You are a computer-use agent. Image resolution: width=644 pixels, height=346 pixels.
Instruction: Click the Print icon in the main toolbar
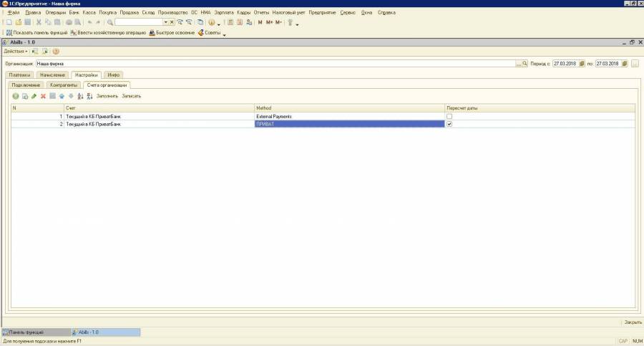click(69, 22)
